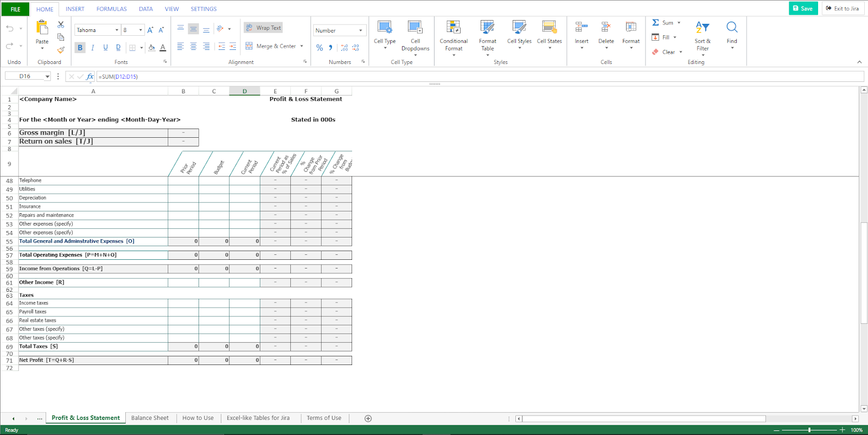Click the Cut scissors icon
This screenshot has width=868, height=435.
coord(61,25)
